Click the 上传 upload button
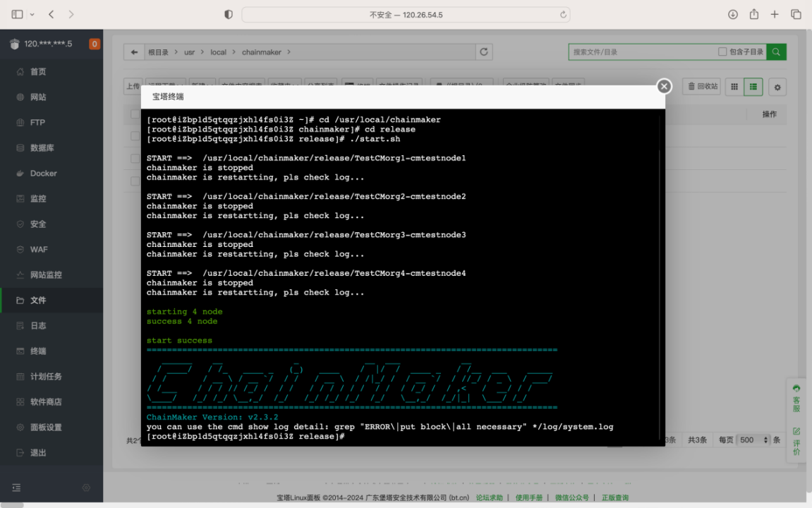The width and height of the screenshot is (812, 508). coord(133,86)
